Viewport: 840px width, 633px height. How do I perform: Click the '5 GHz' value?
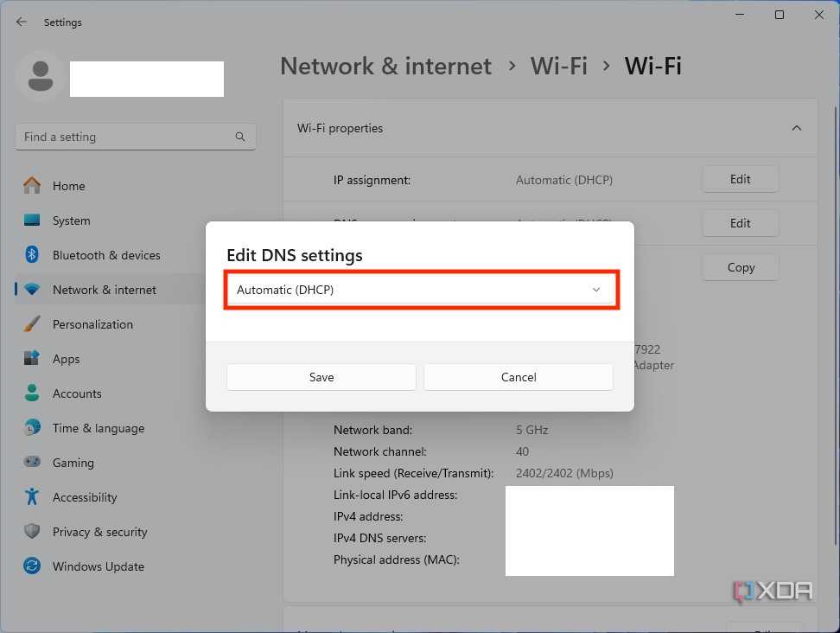[532, 430]
